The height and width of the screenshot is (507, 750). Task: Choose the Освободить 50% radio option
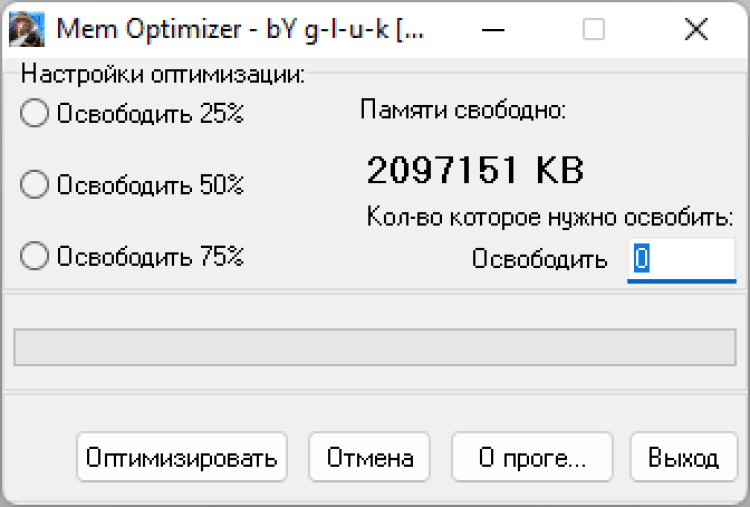(x=34, y=185)
